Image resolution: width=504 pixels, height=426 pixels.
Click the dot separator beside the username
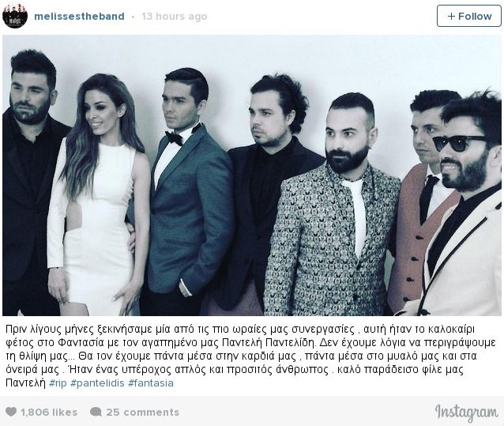[133, 17]
